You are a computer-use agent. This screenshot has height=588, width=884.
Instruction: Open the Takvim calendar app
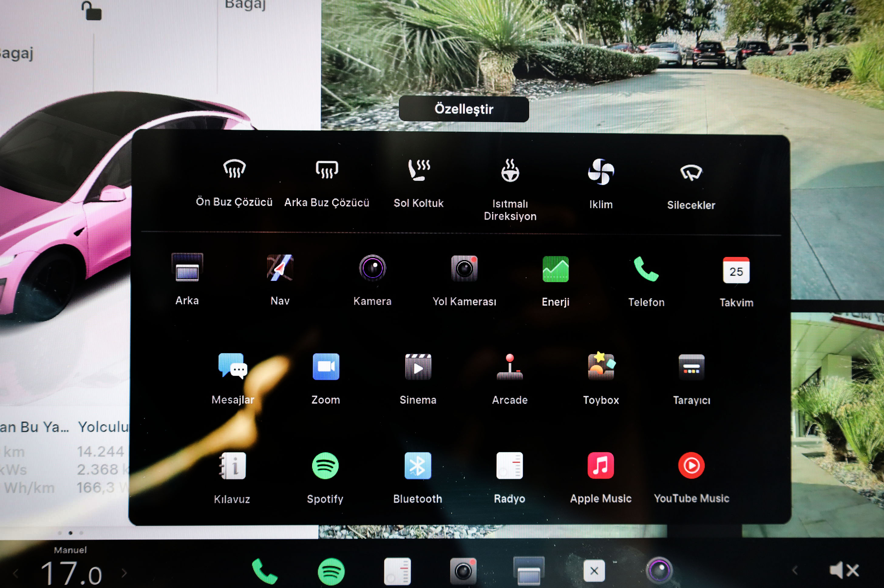[x=736, y=270]
